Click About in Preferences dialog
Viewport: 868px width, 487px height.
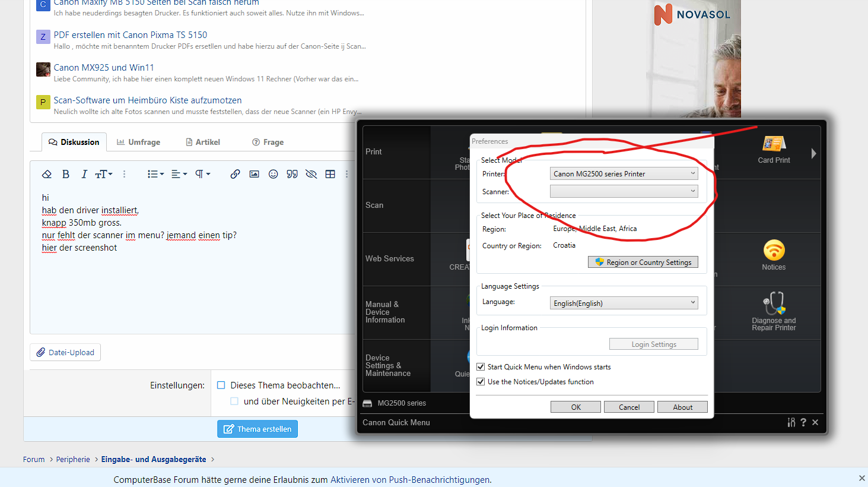click(682, 407)
